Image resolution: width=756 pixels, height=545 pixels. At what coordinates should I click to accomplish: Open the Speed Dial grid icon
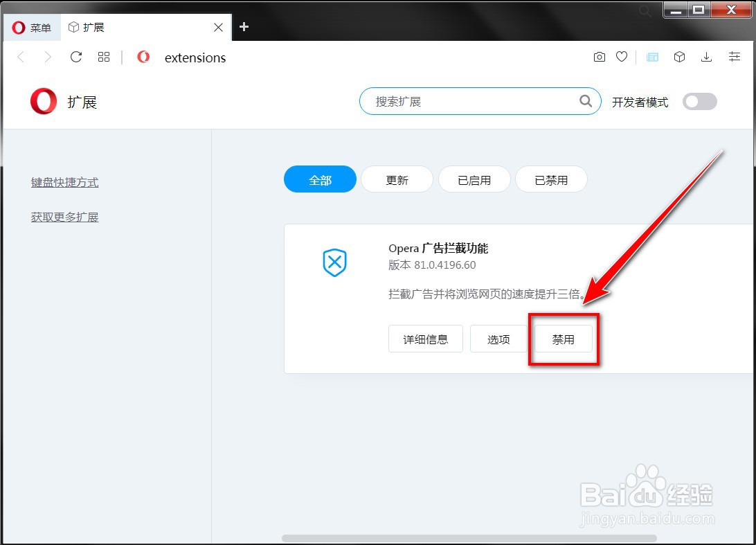pyautogui.click(x=104, y=57)
